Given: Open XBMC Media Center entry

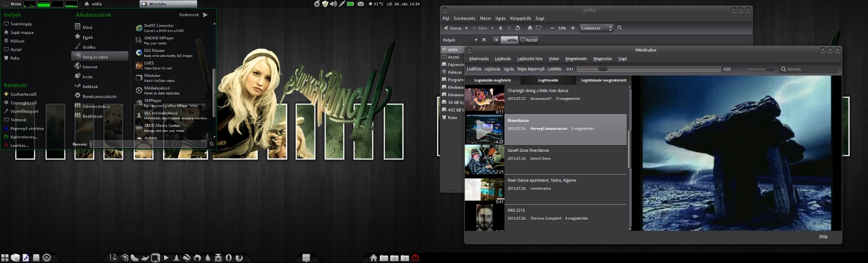Looking at the screenshot, I should [172, 128].
